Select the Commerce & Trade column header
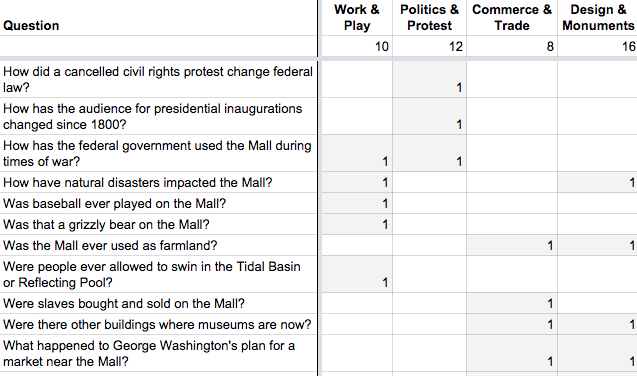 click(512, 18)
